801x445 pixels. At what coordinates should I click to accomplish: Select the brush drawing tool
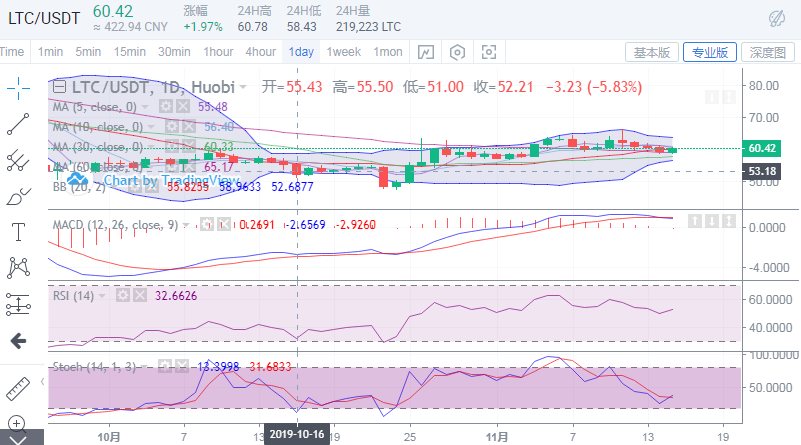[18, 197]
